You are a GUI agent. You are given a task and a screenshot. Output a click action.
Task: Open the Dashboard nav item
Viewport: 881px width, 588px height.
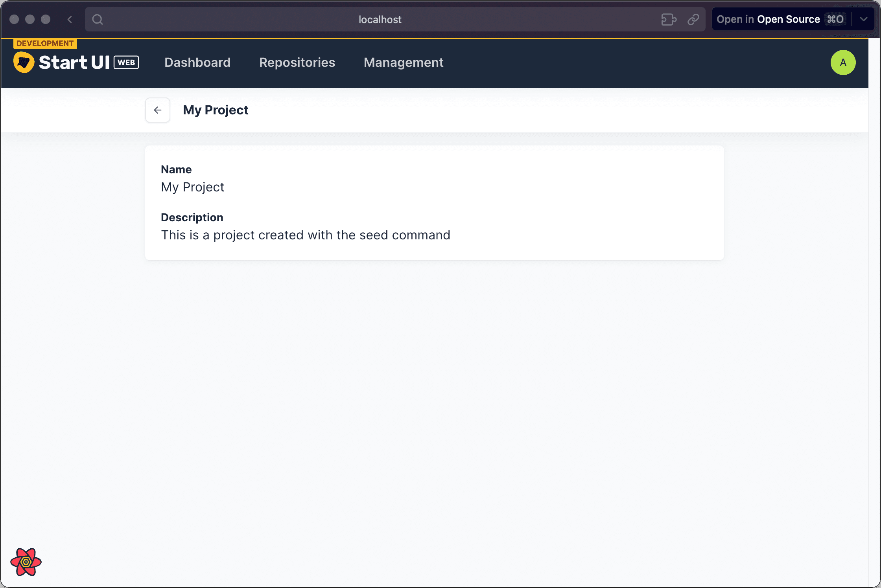pyautogui.click(x=197, y=62)
